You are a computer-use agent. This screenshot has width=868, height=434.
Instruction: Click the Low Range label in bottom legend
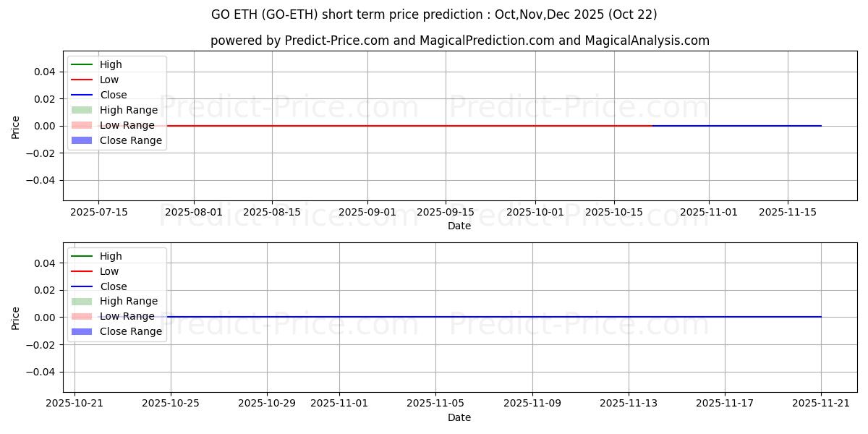[127, 316]
